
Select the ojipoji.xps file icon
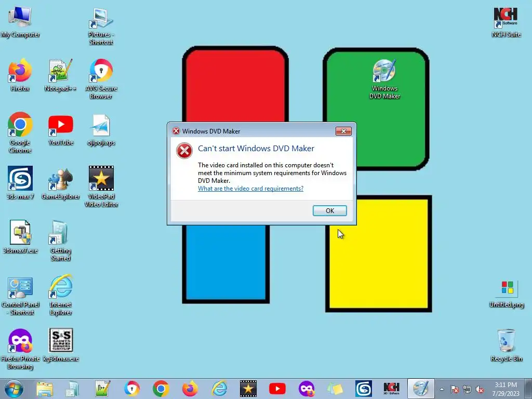pyautogui.click(x=101, y=129)
